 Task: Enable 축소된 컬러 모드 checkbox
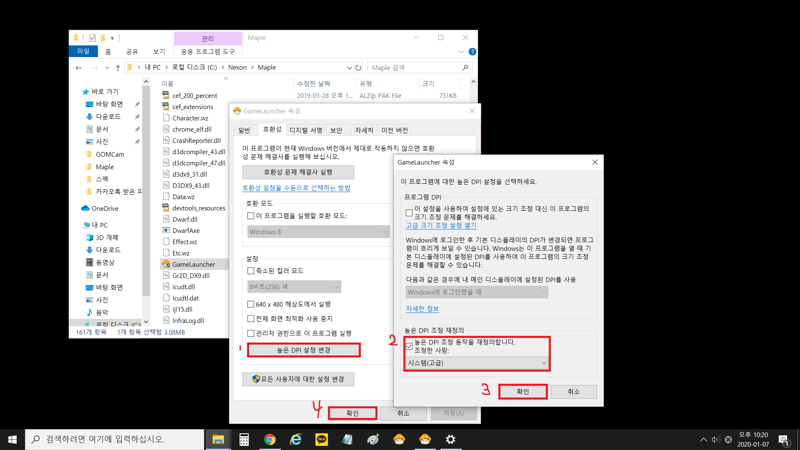251,270
